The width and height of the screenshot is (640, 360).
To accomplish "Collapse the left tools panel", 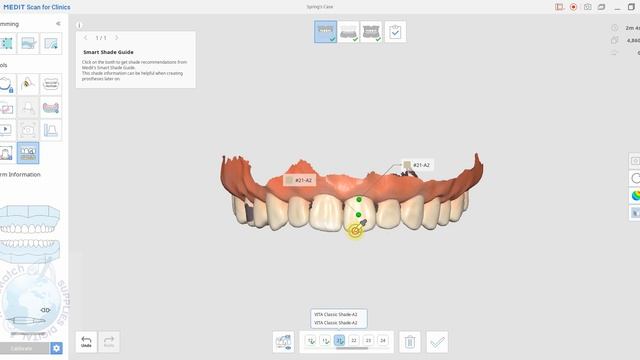I will point(58,24).
